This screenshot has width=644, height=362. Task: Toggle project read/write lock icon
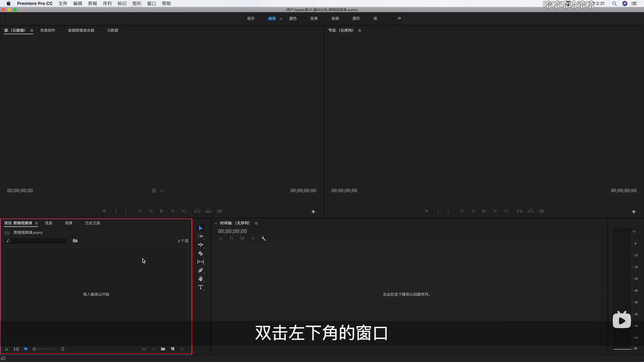click(x=7, y=349)
